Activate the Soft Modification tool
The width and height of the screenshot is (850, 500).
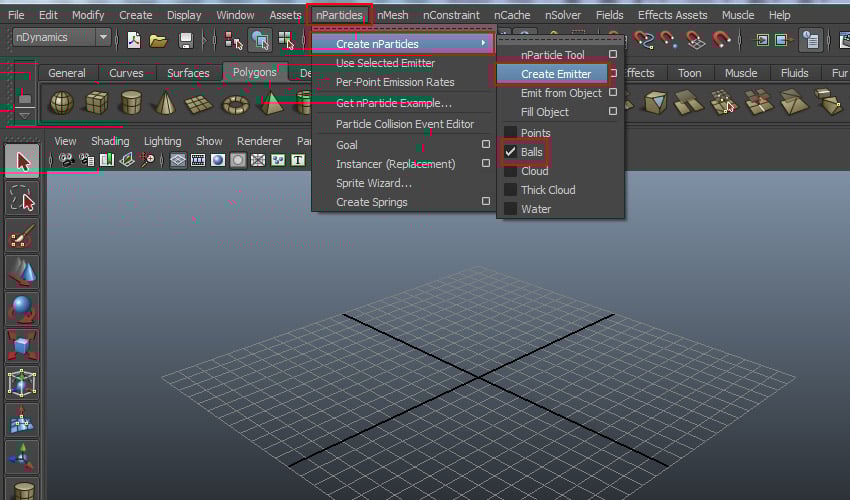click(x=22, y=419)
